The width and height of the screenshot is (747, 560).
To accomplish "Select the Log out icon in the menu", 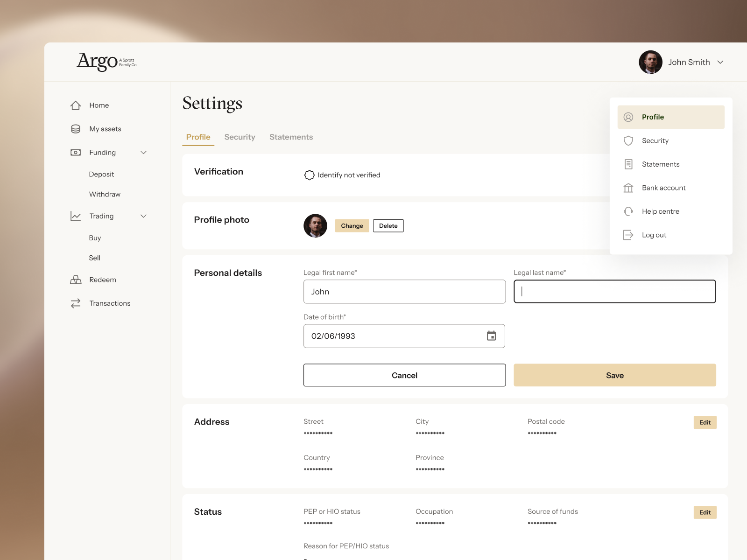I will tap(628, 235).
